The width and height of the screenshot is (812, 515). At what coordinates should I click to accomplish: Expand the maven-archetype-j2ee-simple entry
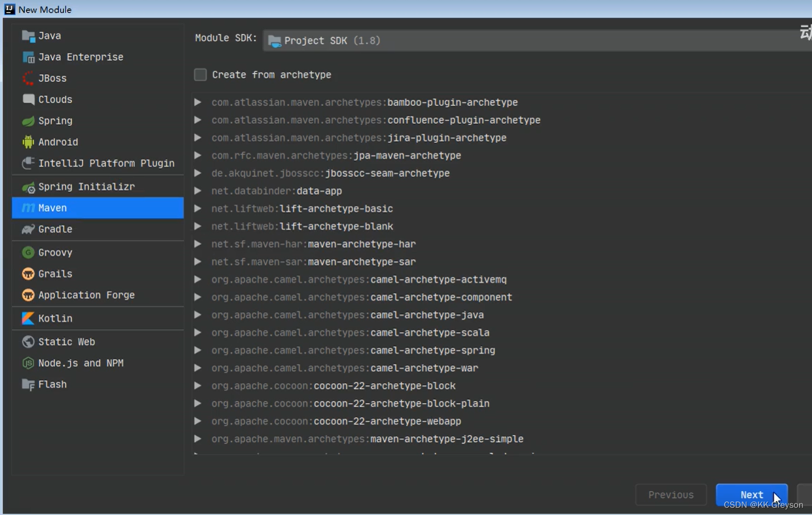(197, 439)
